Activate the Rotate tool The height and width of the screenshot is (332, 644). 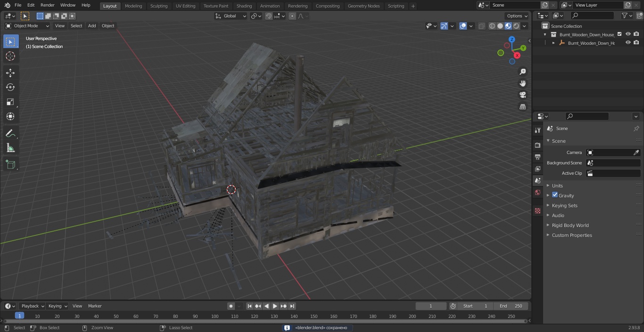(10, 87)
